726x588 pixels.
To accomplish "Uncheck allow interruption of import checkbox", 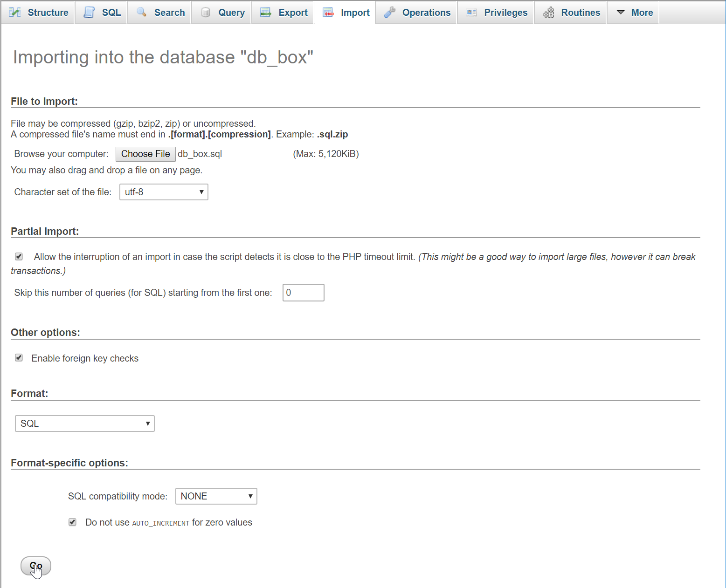I will [x=19, y=256].
